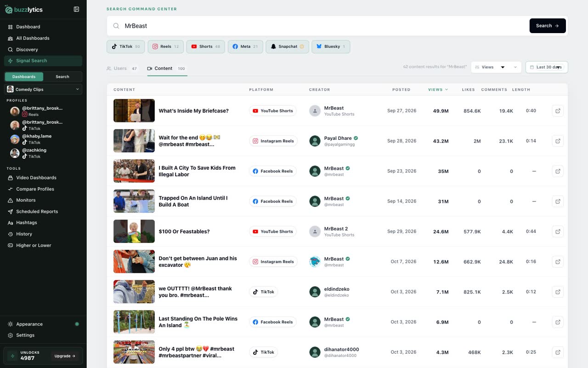The height and width of the screenshot is (368, 588).
Task: Toggle the TikTok platform filter chip
Action: point(126,46)
